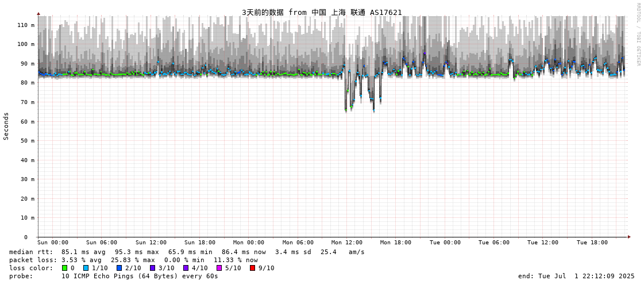Click the '65.9 ms min' rtt value
Image resolution: width=644 pixels, height=284 pixels.
[190, 252]
